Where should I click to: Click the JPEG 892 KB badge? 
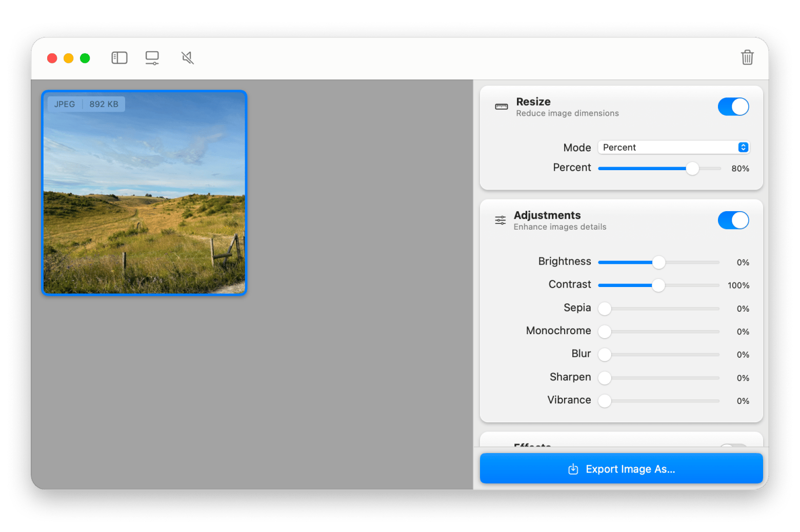click(x=86, y=104)
